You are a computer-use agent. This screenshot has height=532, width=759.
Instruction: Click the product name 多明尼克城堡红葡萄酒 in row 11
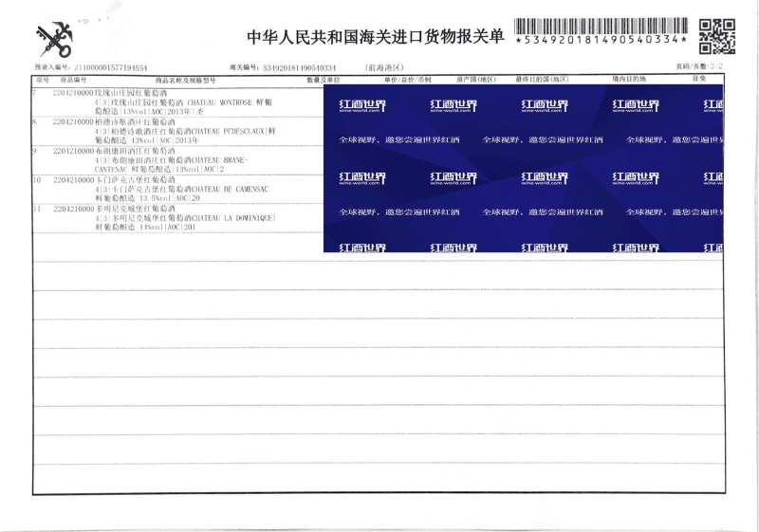(x=135, y=210)
